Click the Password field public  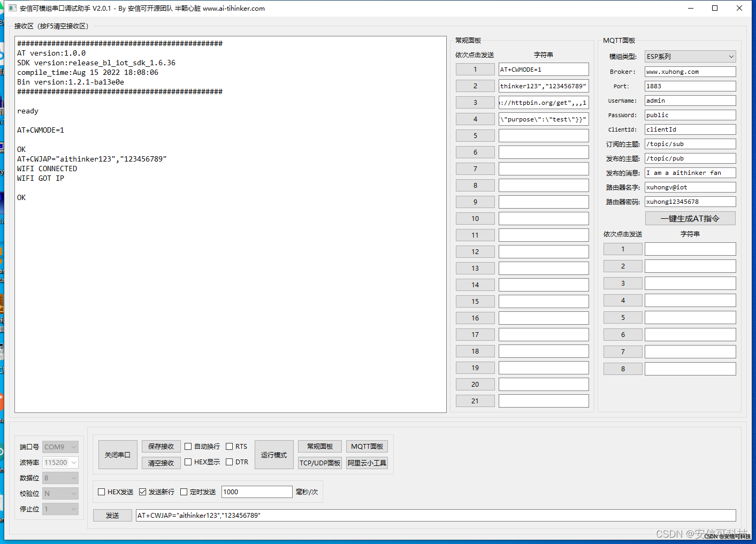coord(690,114)
